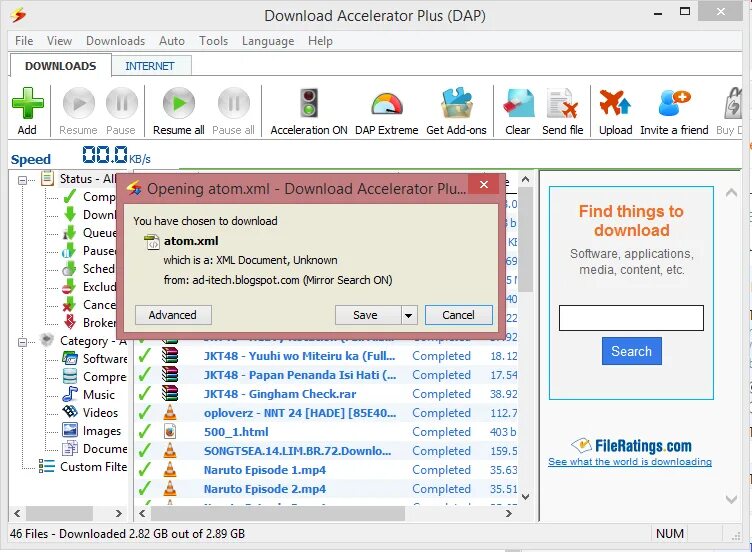Open the Language menu

[x=268, y=41]
